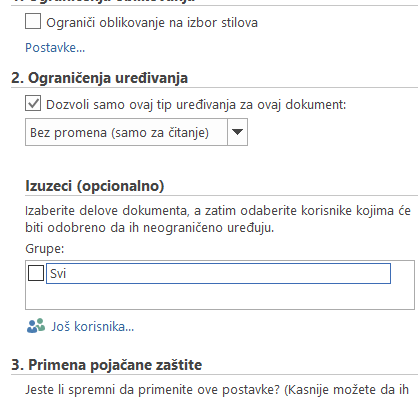Click empty area of the Grupe list box
Viewport: 418px width, 400px height.
point(220,297)
